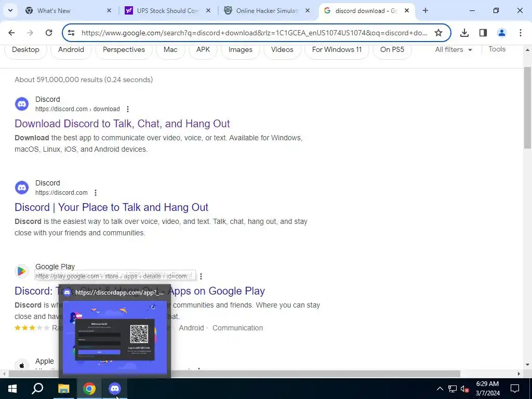This screenshot has height=399, width=532.
Task: Open options for discord.com › download result
Action: pos(128,109)
